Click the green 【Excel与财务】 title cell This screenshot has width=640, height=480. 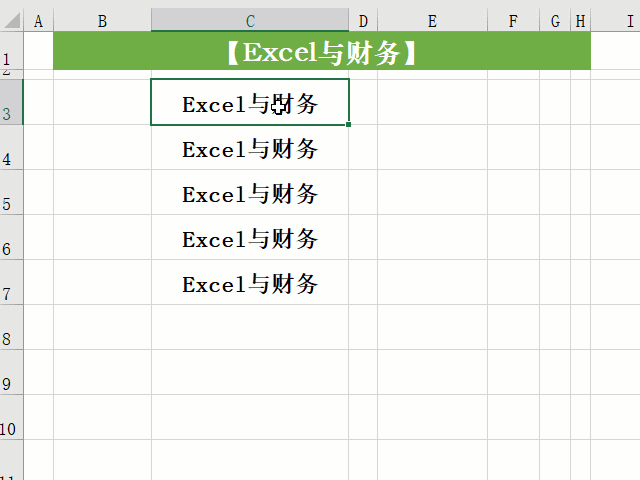(x=321, y=52)
